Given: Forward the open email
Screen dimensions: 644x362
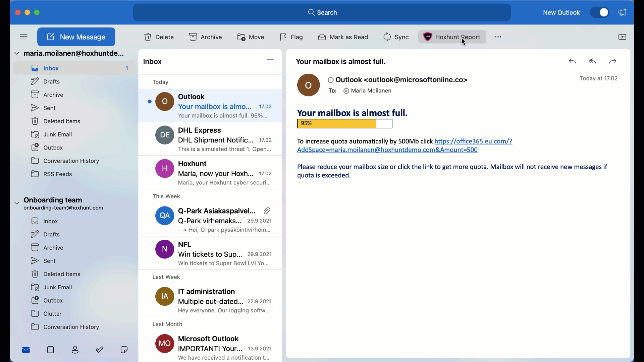Looking at the screenshot, I should 612,61.
